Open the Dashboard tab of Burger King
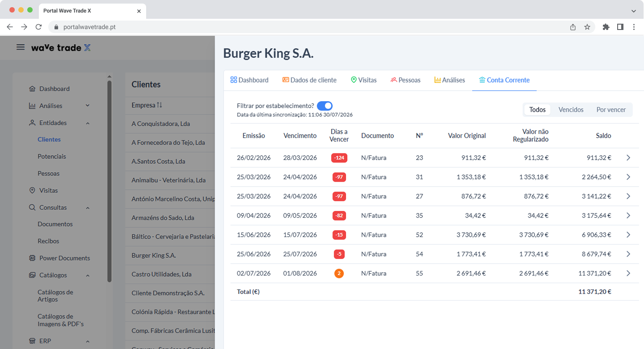The image size is (644, 349). (x=249, y=80)
